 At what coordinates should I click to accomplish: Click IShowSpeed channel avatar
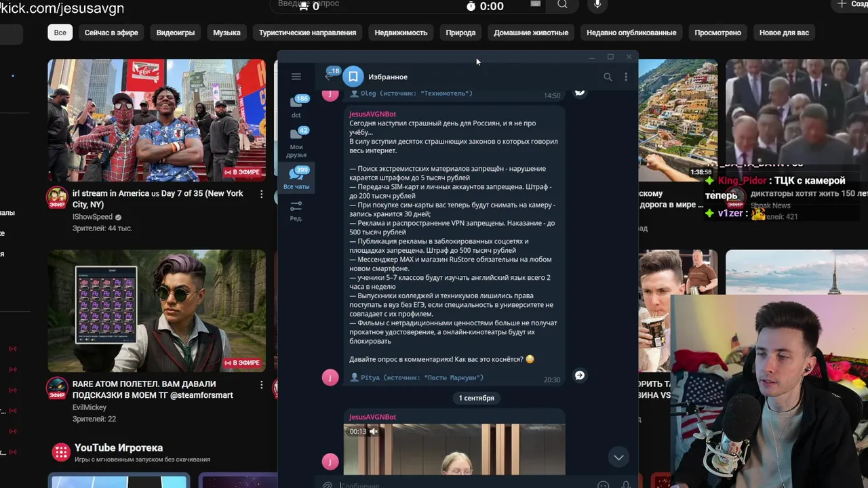(57, 198)
